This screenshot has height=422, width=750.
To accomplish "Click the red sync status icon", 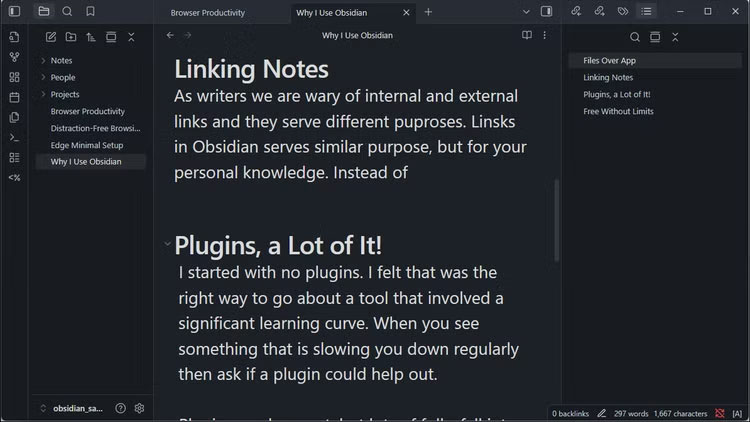I will click(x=719, y=413).
